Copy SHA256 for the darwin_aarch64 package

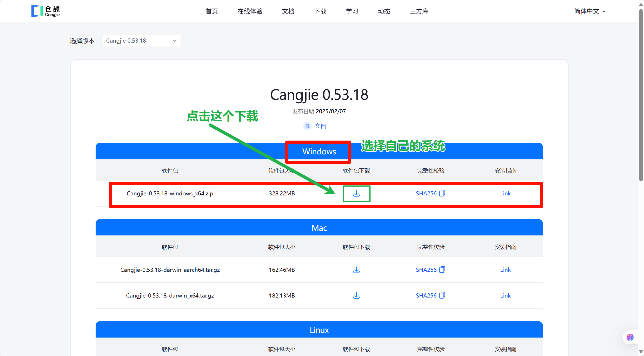[x=442, y=270]
